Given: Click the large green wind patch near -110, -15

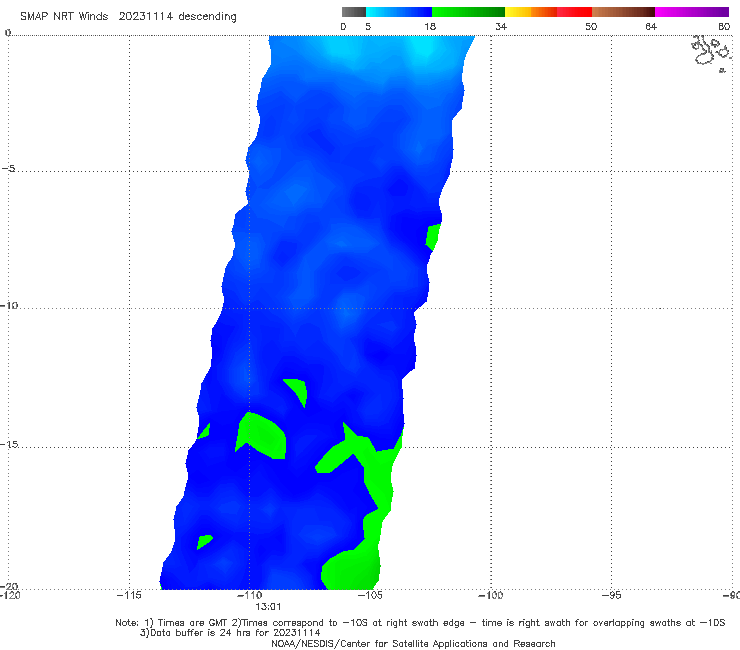Looking at the screenshot, I should [x=261, y=435].
